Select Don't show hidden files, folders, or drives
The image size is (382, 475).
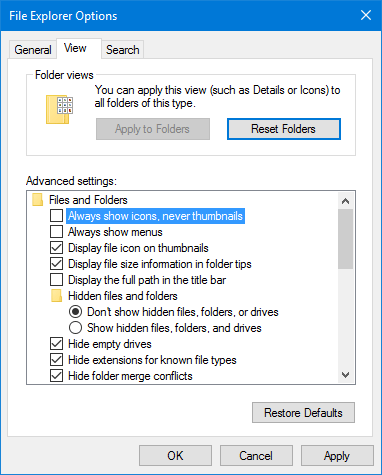pyautogui.click(x=76, y=312)
